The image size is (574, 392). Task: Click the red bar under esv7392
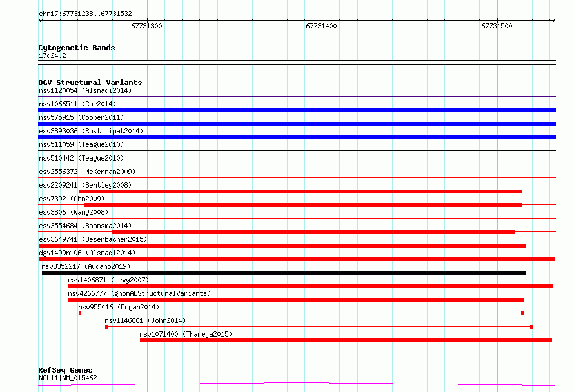[x=303, y=205]
